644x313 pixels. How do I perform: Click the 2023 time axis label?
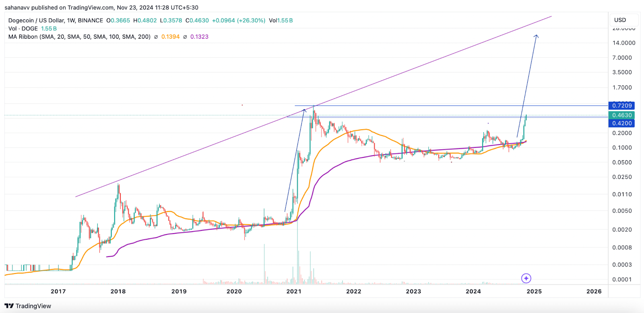click(x=413, y=291)
